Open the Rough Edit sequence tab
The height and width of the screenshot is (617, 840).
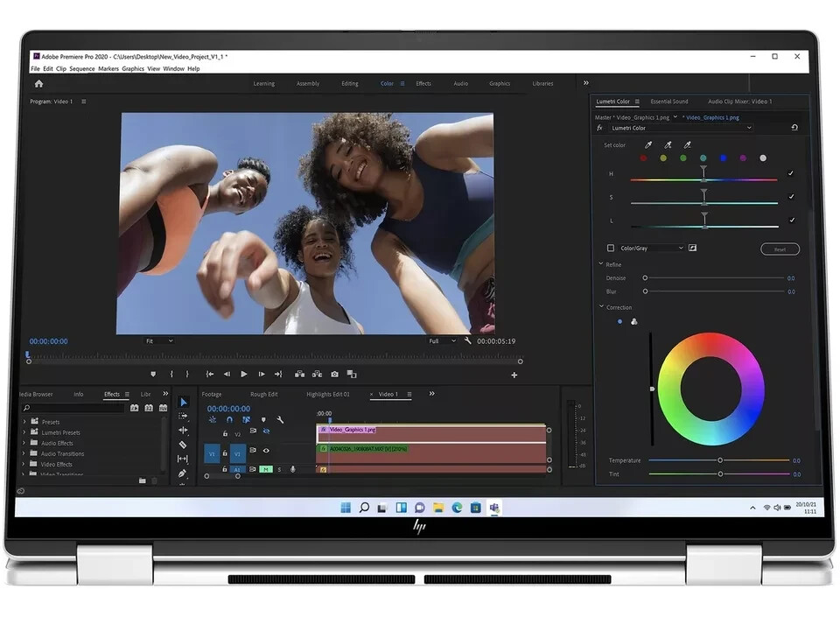pyautogui.click(x=263, y=394)
